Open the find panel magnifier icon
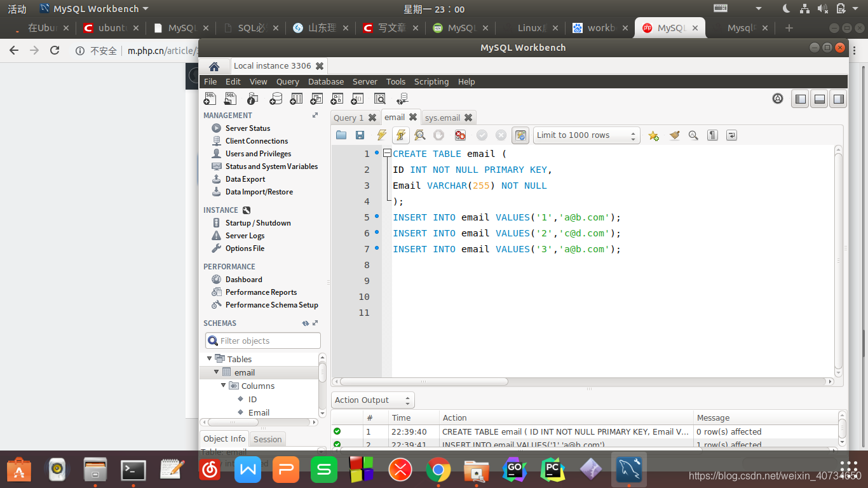 coord(693,135)
